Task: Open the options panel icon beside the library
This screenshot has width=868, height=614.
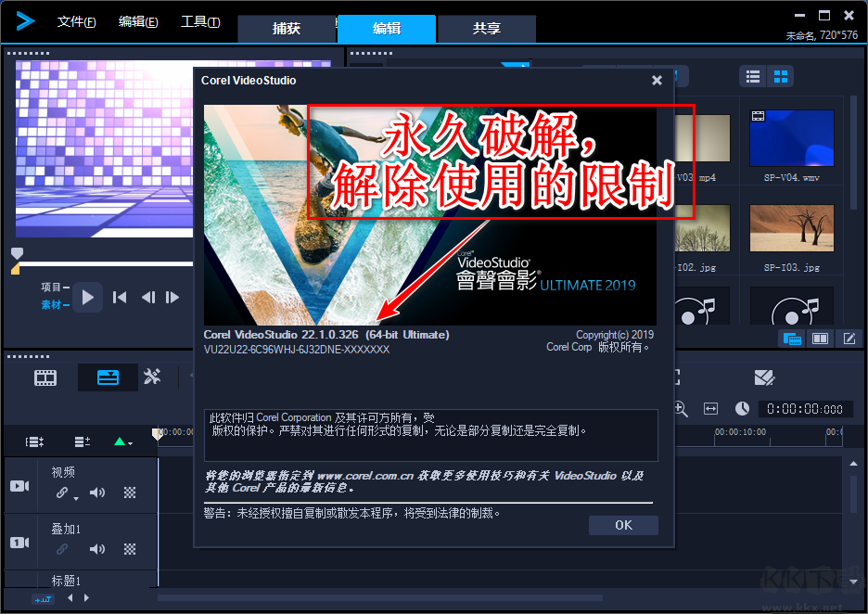Action: tap(821, 339)
